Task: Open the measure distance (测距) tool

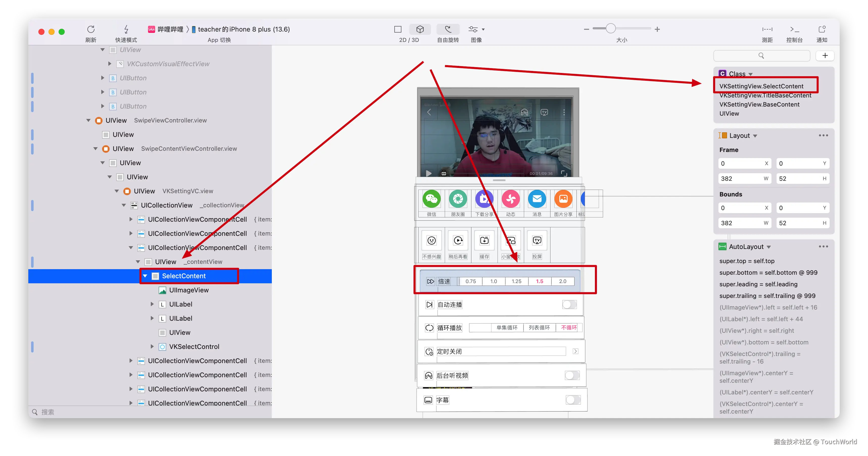Action: pos(767,29)
